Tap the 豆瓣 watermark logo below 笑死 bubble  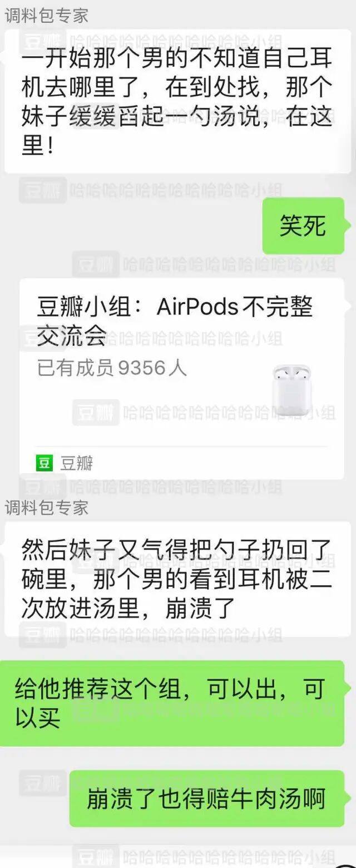[x=96, y=264]
